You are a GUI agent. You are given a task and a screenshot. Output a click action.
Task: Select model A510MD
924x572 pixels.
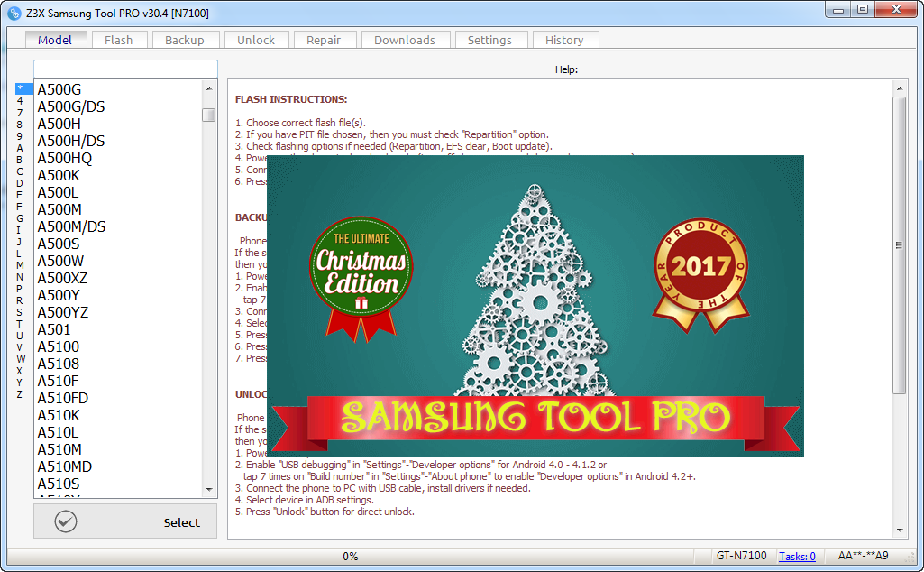(65, 466)
